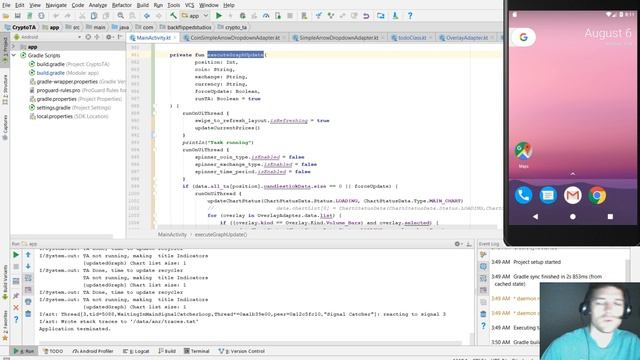
Task: Click the Copy toolbar icon
Action: tap(94, 16)
